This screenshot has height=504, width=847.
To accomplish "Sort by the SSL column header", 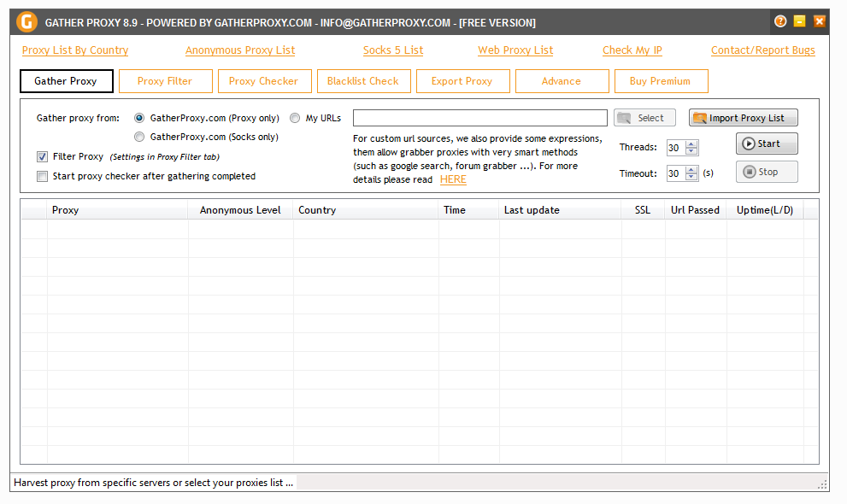I will click(643, 210).
